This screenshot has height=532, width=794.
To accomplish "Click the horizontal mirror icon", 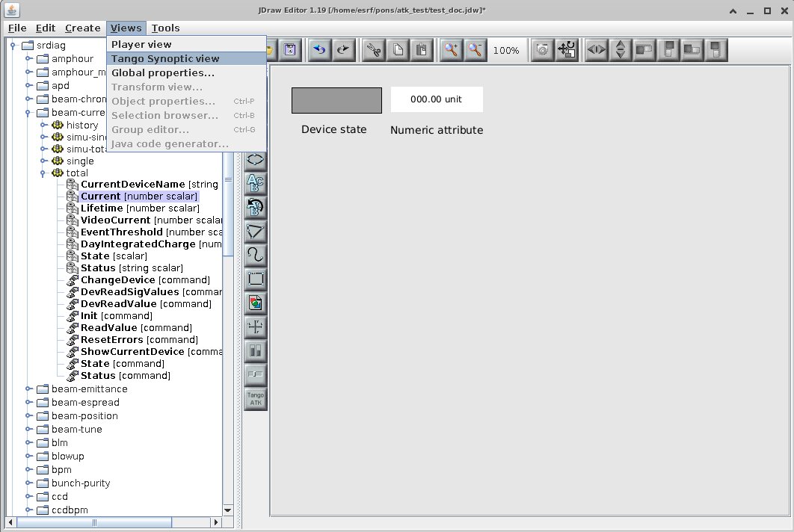I will (x=597, y=49).
